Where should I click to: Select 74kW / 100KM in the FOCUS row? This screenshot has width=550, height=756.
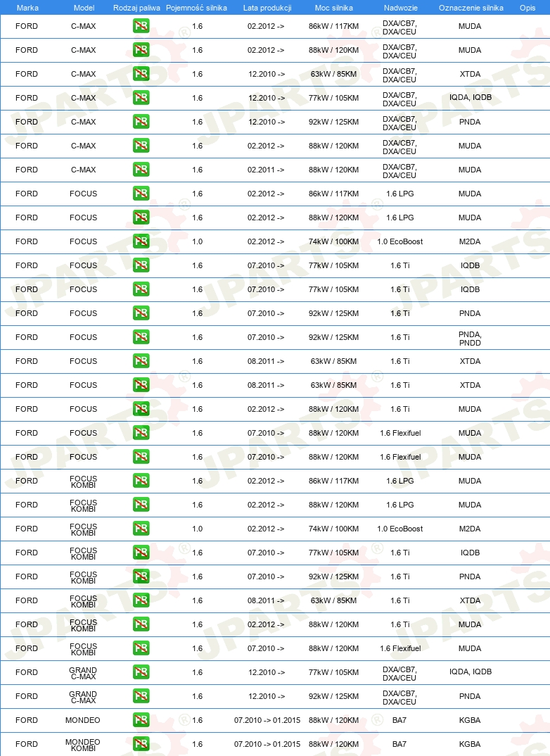[x=334, y=241]
